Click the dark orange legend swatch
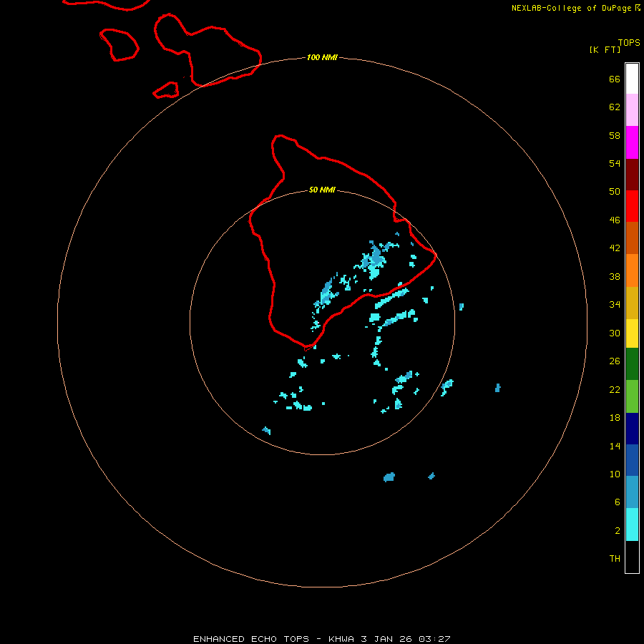The height and width of the screenshot is (644, 644). [632, 238]
